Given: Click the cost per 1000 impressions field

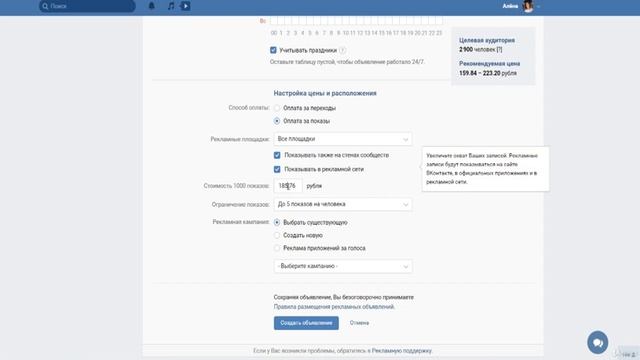Looking at the screenshot, I should pos(288,186).
